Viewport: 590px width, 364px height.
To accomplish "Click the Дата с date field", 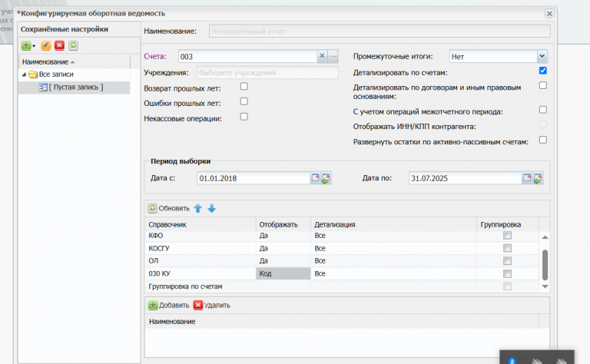I will (x=254, y=178).
